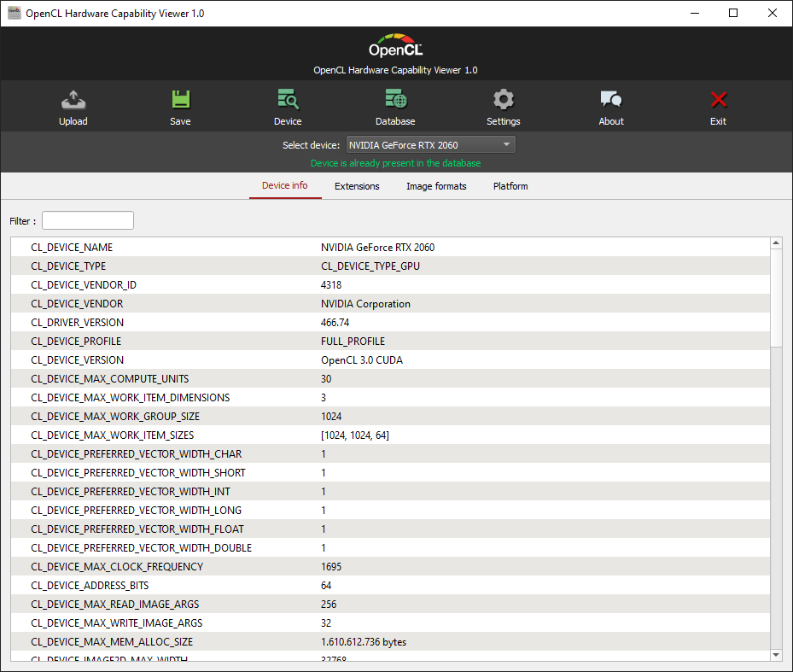Screen dimensions: 793x672
Task: Click the scrollbar down arrow
Action: point(776,655)
